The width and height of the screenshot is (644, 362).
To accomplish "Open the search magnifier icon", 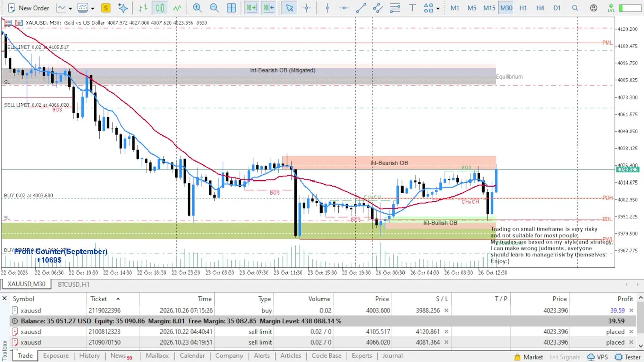I will coord(575,8).
